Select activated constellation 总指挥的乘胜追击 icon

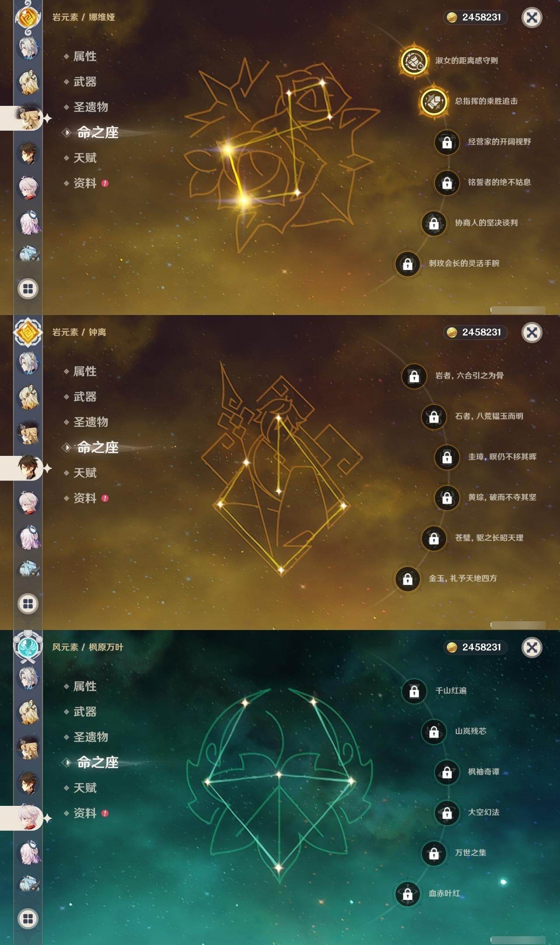point(434,101)
